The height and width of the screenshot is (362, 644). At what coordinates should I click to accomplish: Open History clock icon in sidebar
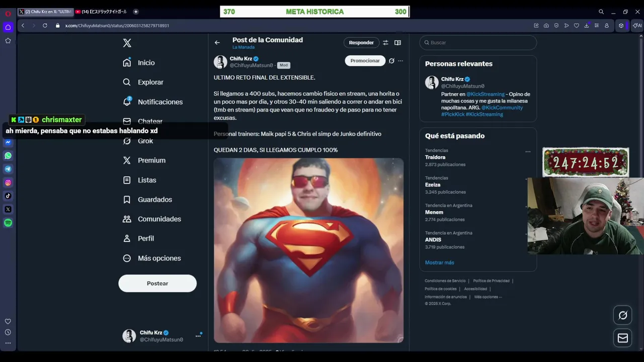tap(8, 332)
